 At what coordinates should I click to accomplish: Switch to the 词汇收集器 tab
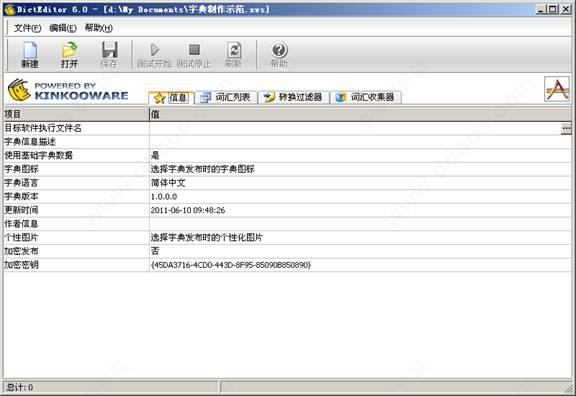366,97
